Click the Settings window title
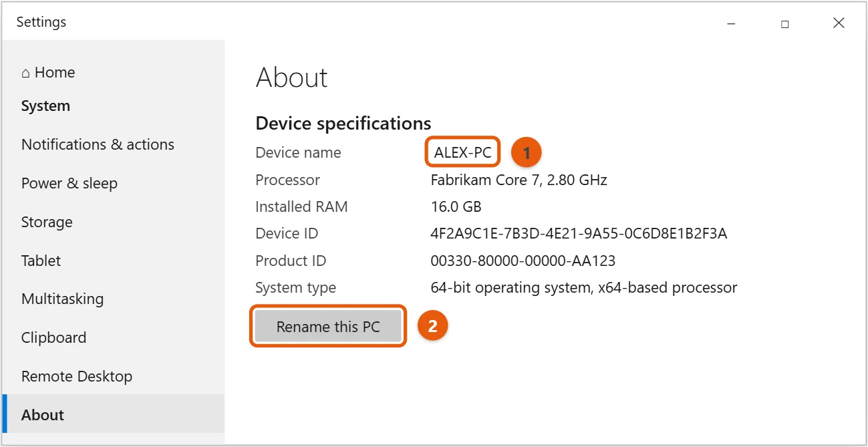868x447 pixels. click(41, 22)
